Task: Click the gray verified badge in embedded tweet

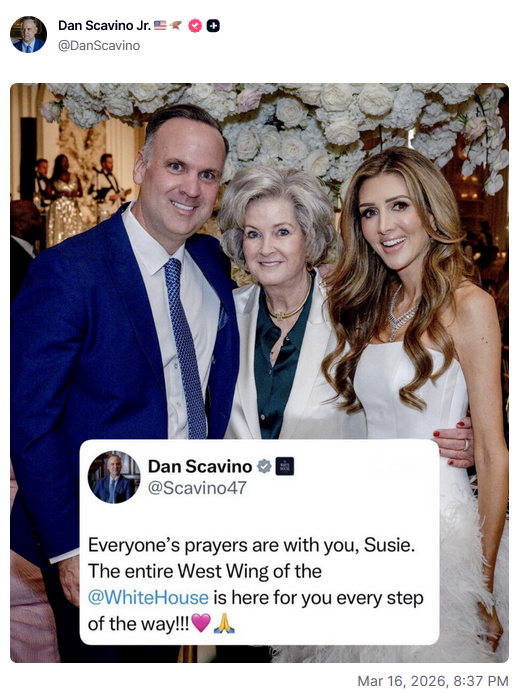Action: tap(264, 466)
